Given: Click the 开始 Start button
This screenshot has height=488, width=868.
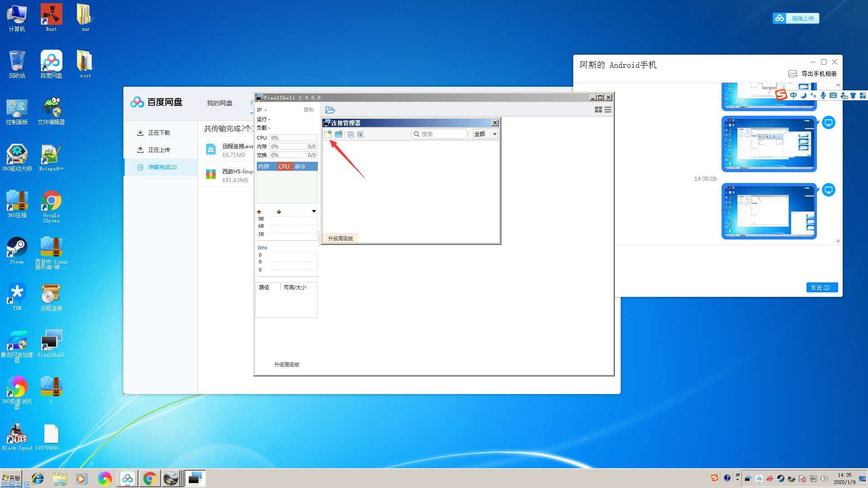Looking at the screenshot, I should (12, 478).
